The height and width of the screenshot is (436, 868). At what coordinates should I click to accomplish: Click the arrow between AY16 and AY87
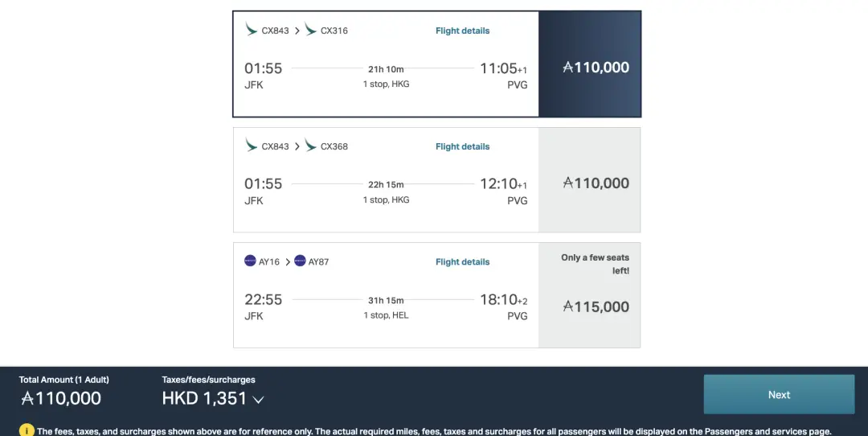288,261
